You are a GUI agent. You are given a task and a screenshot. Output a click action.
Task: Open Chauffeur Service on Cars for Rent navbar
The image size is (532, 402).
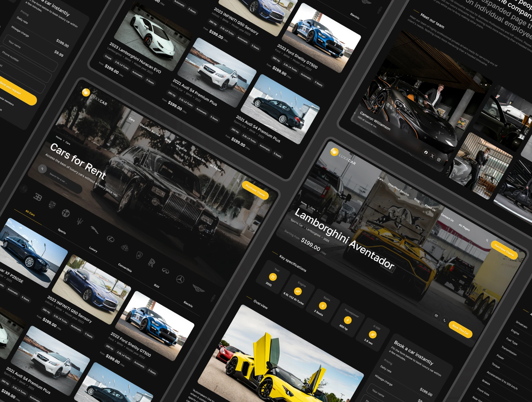pyautogui.click(x=150, y=130)
